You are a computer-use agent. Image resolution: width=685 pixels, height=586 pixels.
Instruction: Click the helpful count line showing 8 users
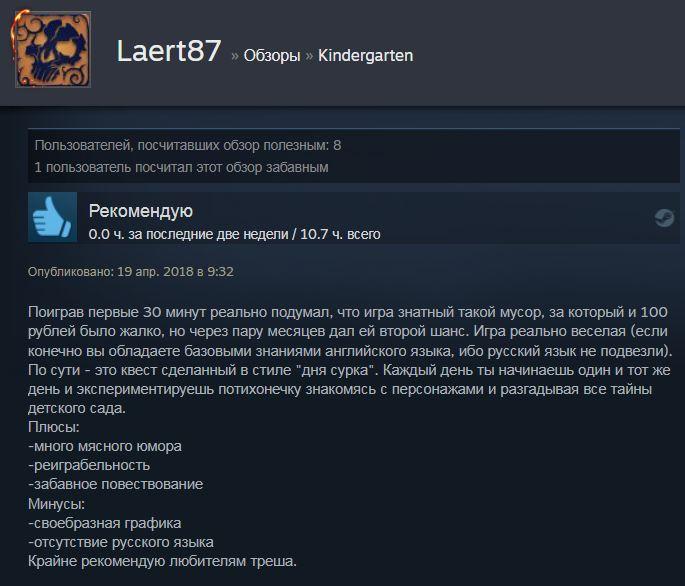coord(188,145)
